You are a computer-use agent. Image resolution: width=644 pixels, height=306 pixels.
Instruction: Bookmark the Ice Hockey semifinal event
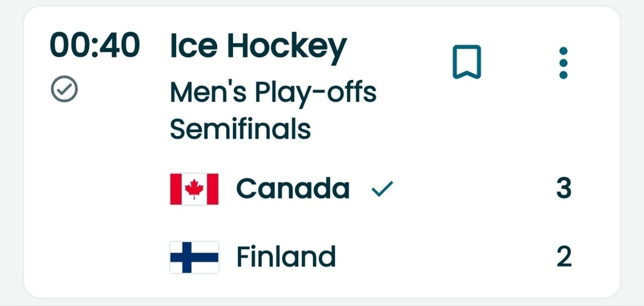click(x=467, y=62)
